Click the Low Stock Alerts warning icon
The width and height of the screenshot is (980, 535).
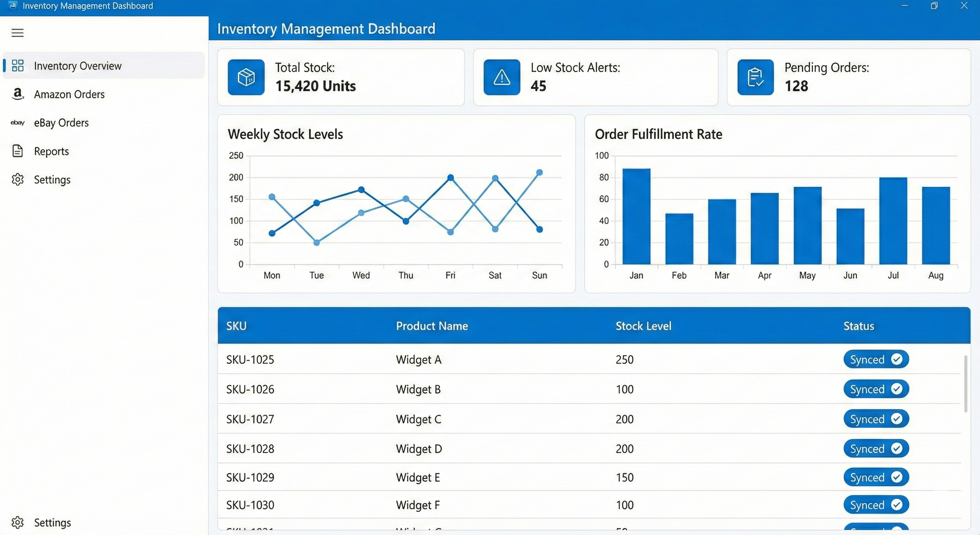[x=501, y=77]
